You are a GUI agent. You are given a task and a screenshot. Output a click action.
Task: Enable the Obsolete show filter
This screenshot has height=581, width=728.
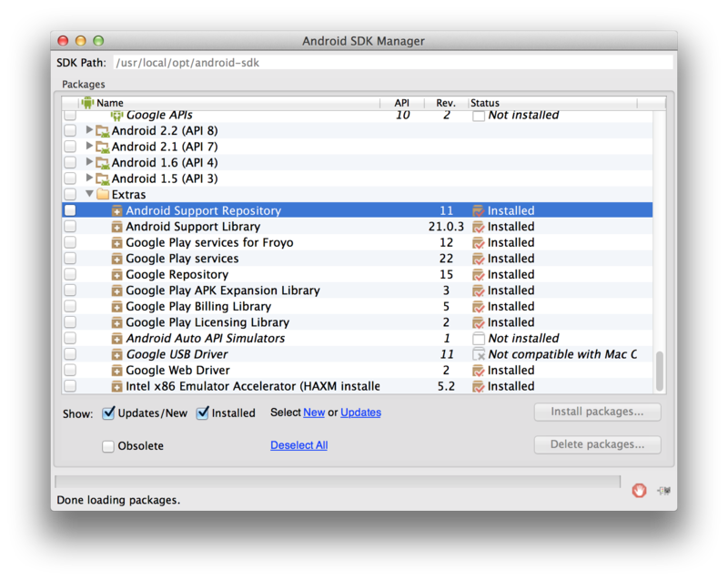(107, 446)
